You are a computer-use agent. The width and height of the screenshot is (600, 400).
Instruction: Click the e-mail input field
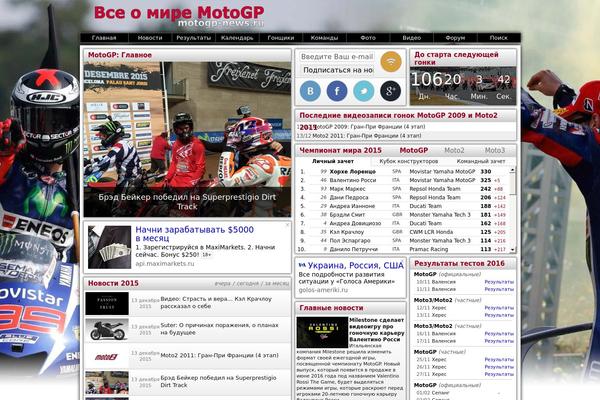coord(337,57)
